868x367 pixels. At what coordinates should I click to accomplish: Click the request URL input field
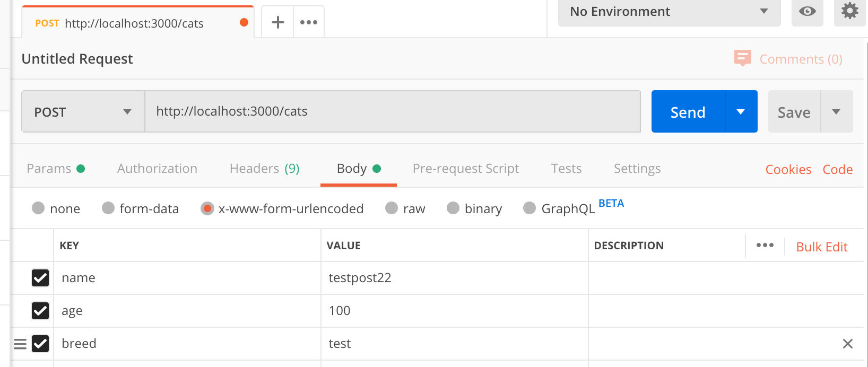[393, 111]
